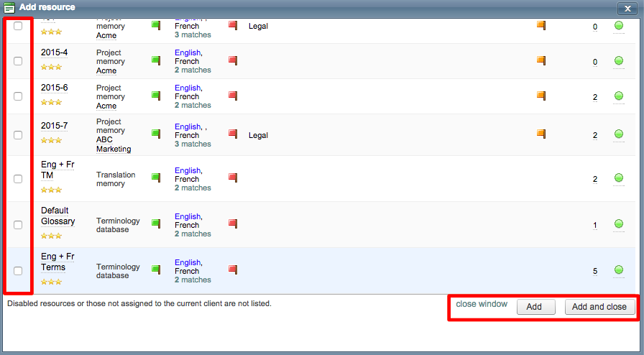Close the Add resource dialog
This screenshot has height=355, width=644.
627,7
